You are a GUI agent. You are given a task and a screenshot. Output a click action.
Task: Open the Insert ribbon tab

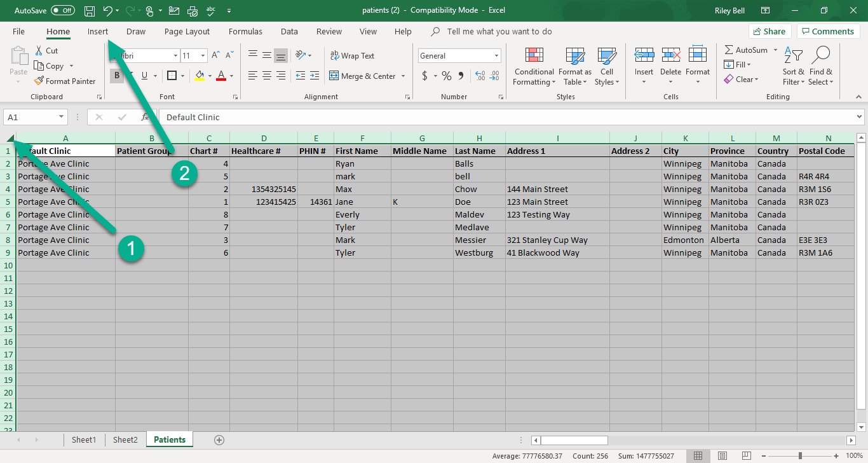pyautogui.click(x=98, y=31)
